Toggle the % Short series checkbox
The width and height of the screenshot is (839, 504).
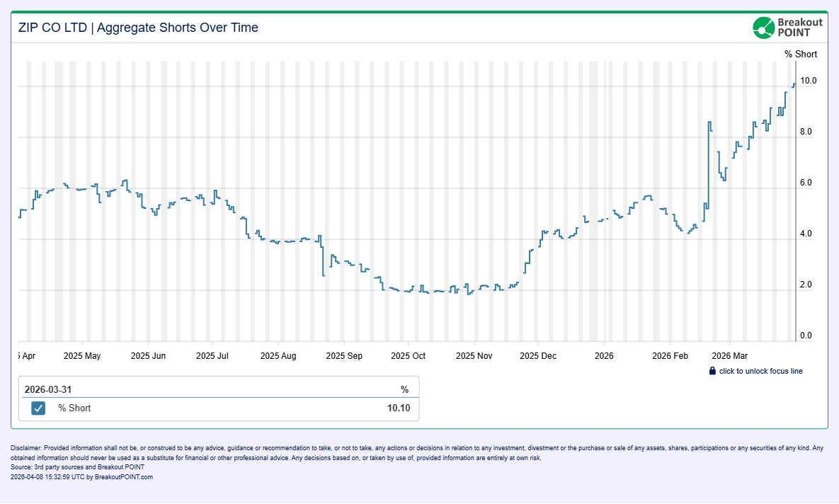pos(38,408)
